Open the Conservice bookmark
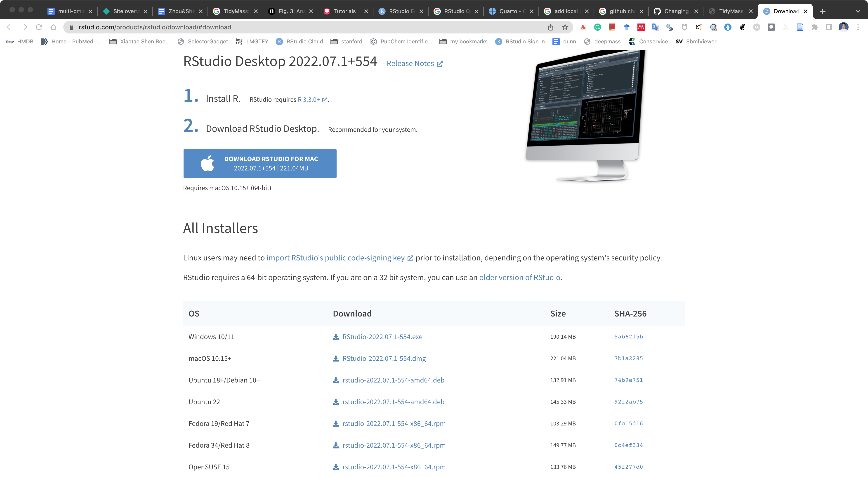 tap(648, 41)
